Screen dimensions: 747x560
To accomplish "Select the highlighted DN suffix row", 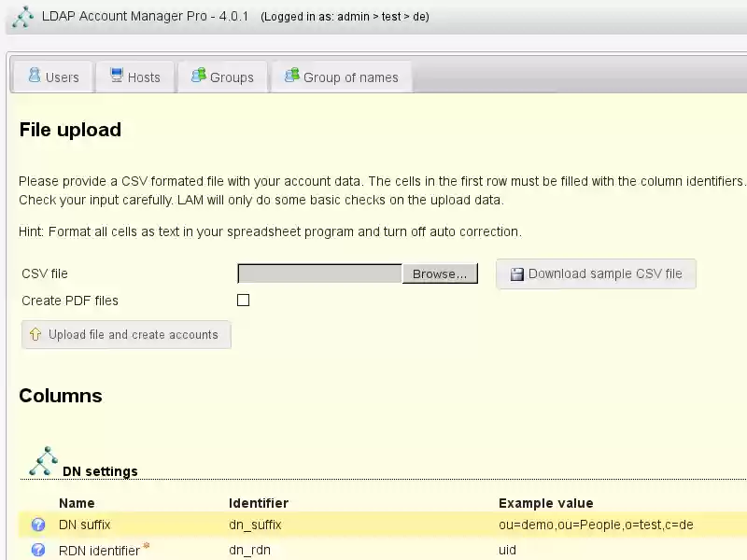I will [x=280, y=525].
